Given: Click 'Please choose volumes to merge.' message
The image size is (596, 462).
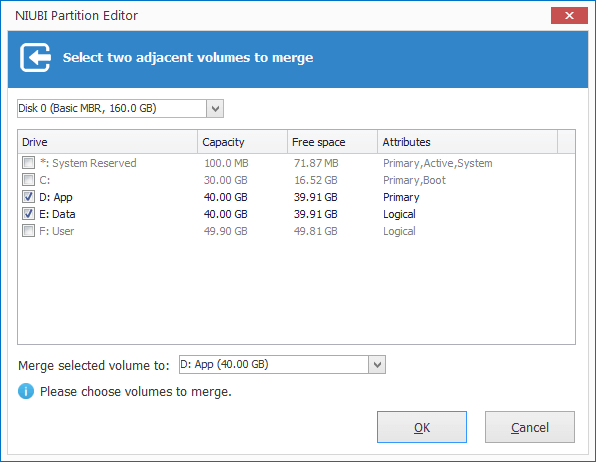Looking at the screenshot, I should tap(136, 392).
